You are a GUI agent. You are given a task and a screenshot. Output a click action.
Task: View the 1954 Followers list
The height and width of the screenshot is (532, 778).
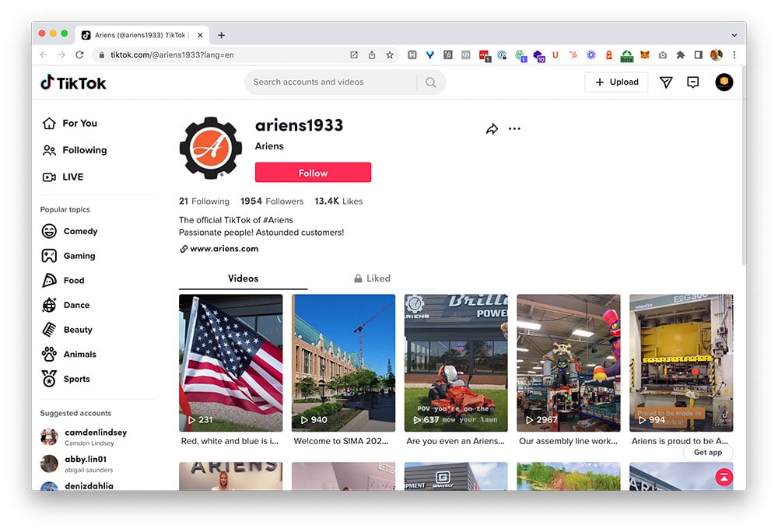pyautogui.click(x=272, y=201)
